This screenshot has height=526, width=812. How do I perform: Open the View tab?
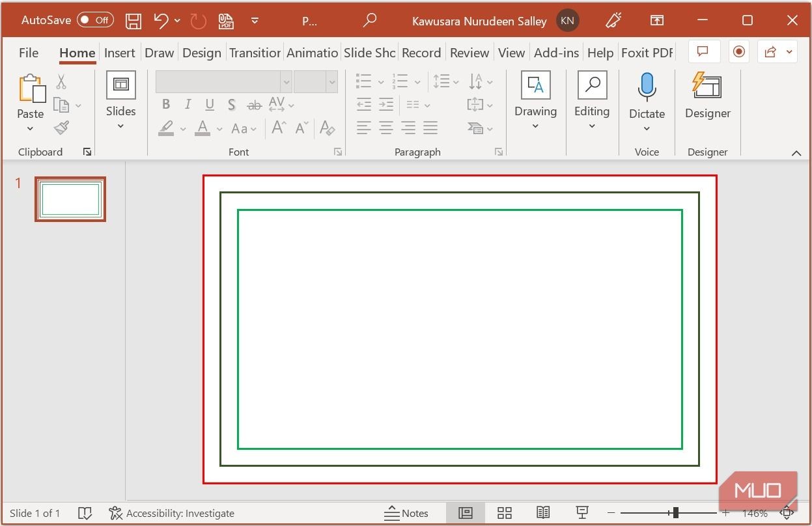click(511, 53)
